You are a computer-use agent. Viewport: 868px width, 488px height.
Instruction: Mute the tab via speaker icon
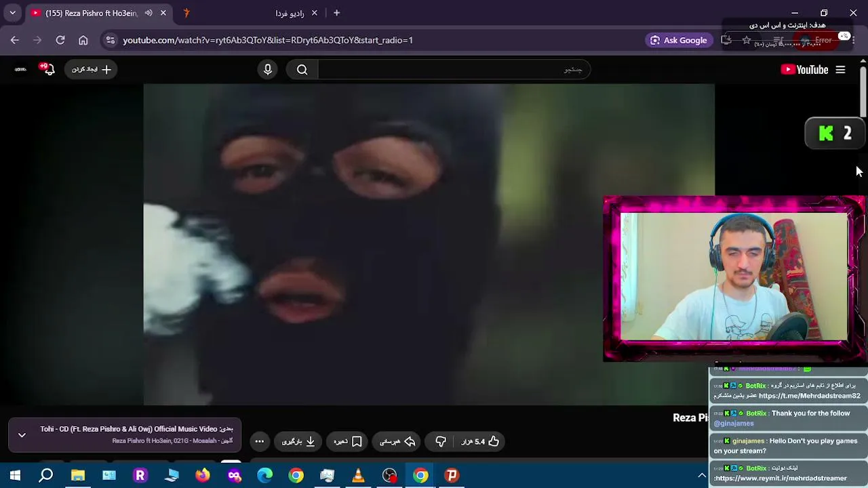coord(149,13)
